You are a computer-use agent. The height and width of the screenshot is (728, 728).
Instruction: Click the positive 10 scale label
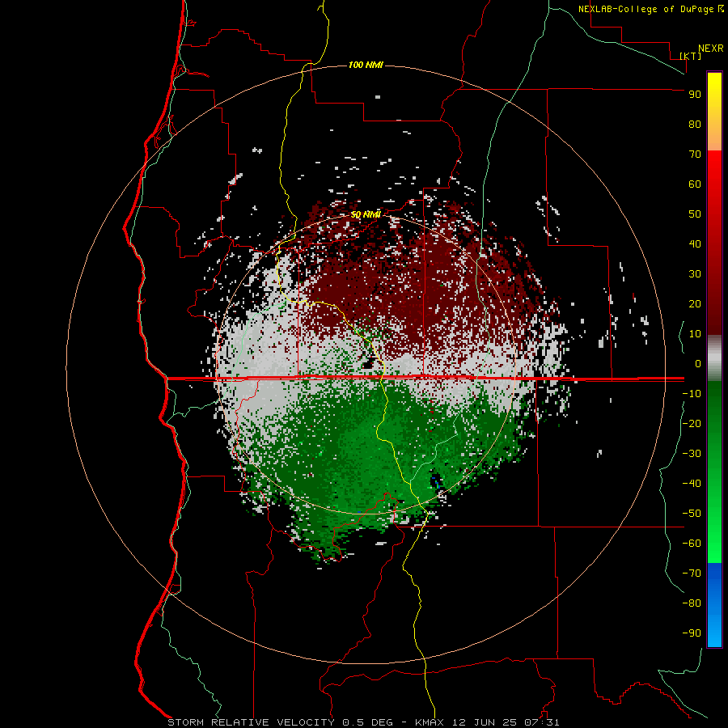point(695,334)
